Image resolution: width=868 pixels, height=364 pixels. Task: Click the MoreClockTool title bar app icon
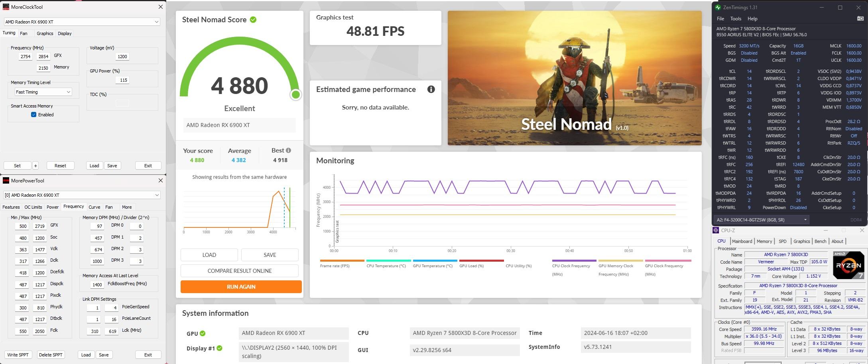tap(6, 7)
